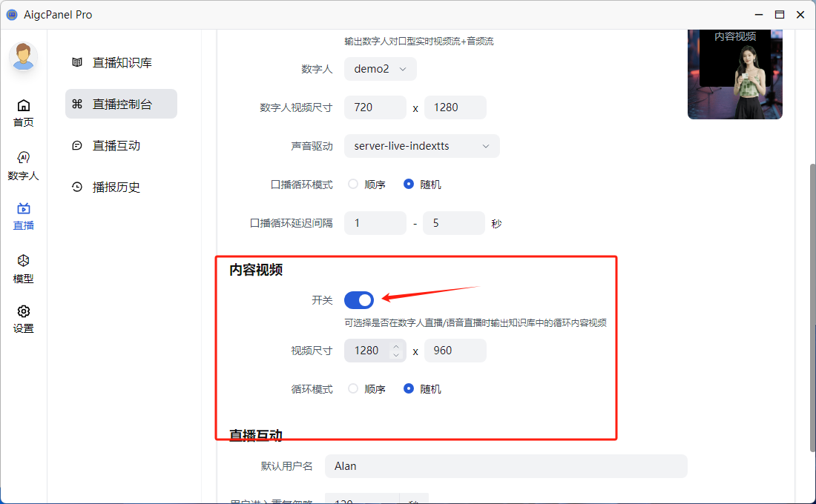Screen dimensions: 816x504
Task: Select the 数字人 sidebar icon
Action: coord(23,165)
